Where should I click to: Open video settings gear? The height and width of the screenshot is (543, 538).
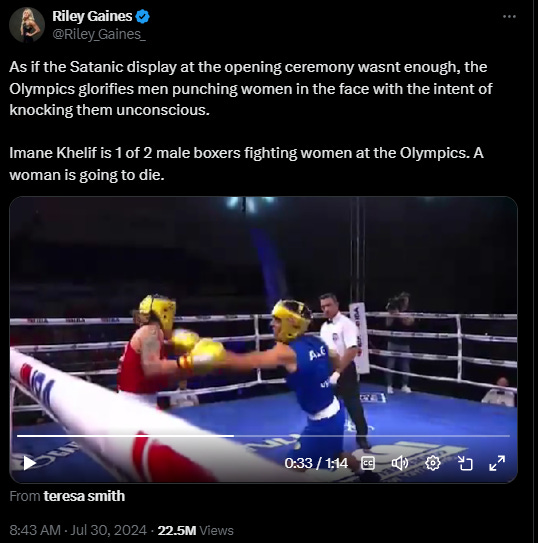433,463
